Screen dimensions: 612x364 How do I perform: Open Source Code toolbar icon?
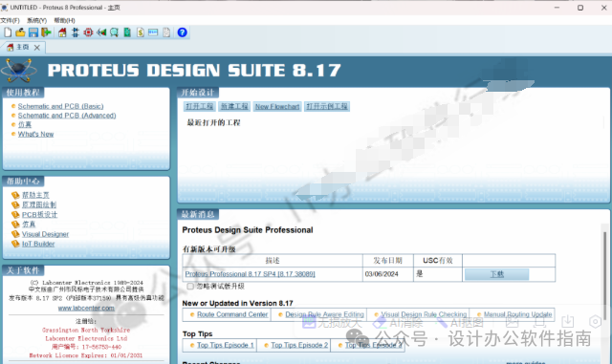[153, 32]
